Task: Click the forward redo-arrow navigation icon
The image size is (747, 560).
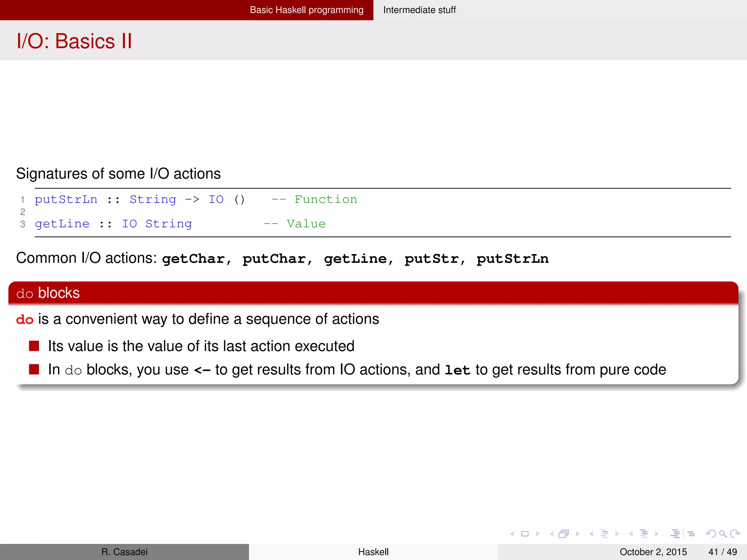Action: click(735, 534)
